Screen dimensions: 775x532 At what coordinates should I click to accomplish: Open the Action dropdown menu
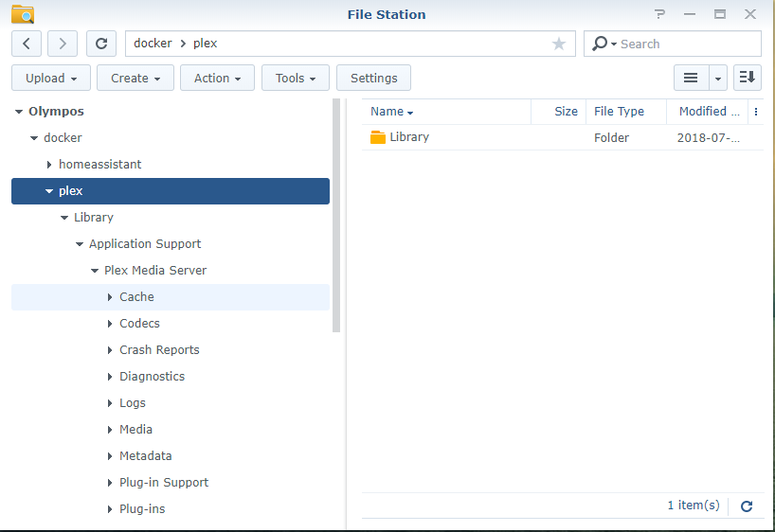coord(217,78)
